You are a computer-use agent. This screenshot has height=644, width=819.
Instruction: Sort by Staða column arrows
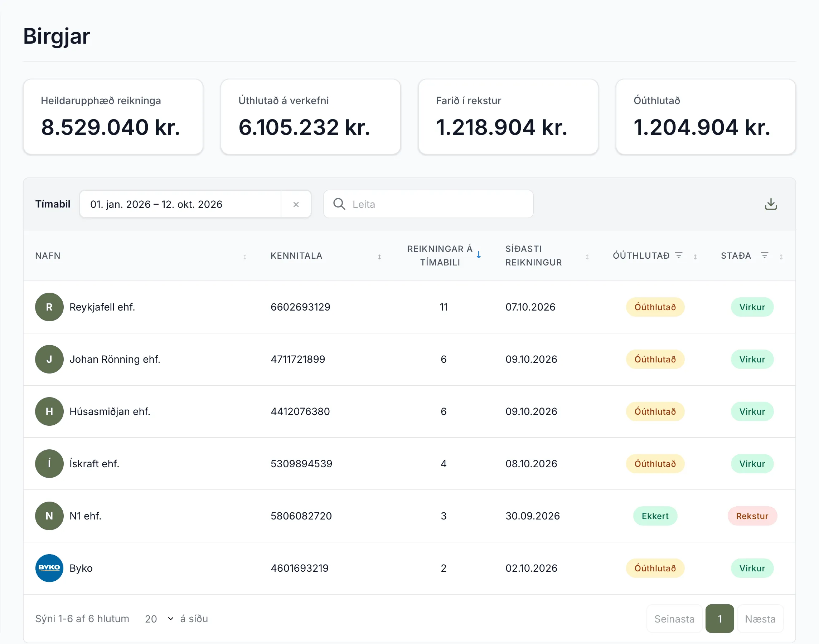[781, 257]
